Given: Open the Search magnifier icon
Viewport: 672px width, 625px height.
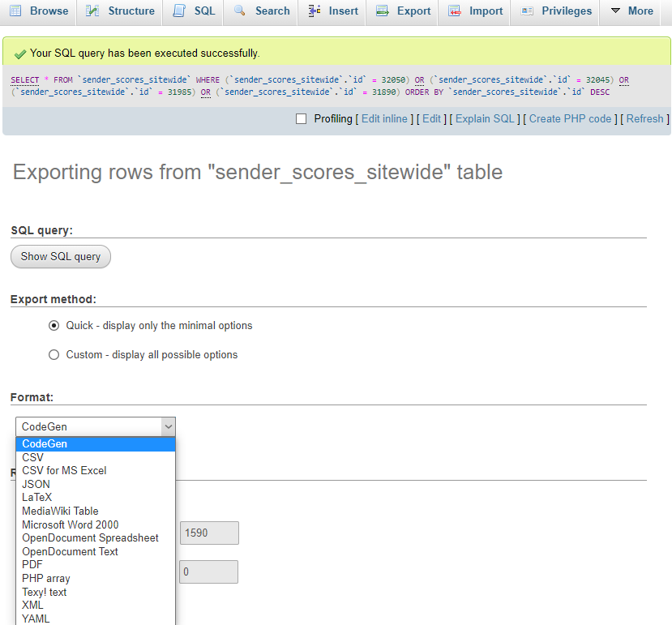Looking at the screenshot, I should (x=238, y=11).
